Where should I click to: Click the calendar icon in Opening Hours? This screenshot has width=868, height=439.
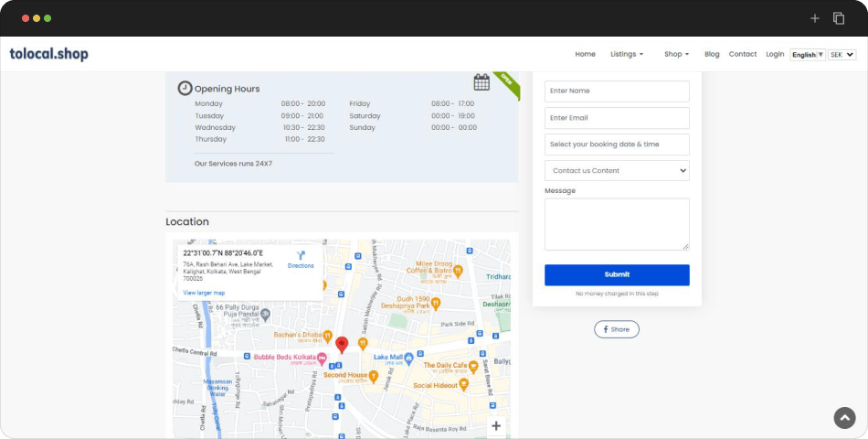(482, 82)
